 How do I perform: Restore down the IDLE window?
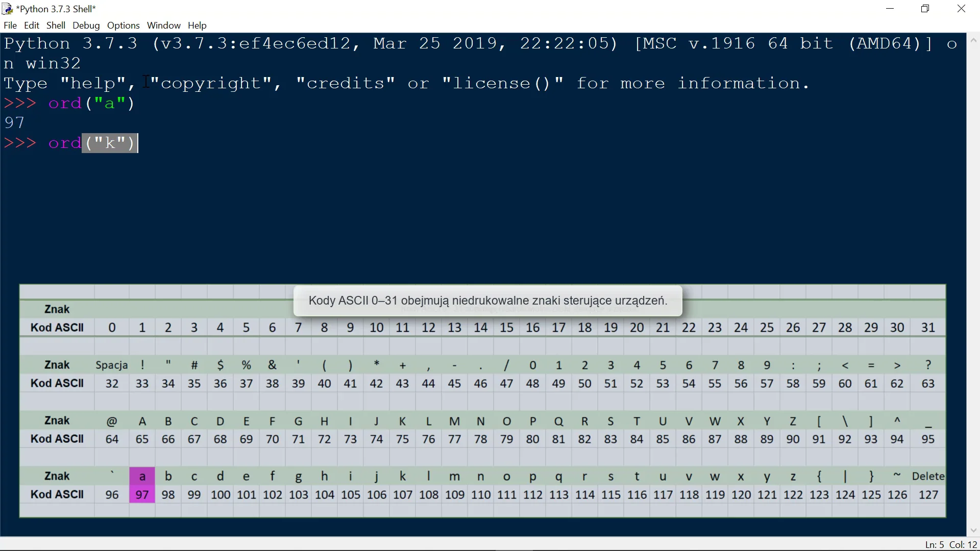[925, 9]
